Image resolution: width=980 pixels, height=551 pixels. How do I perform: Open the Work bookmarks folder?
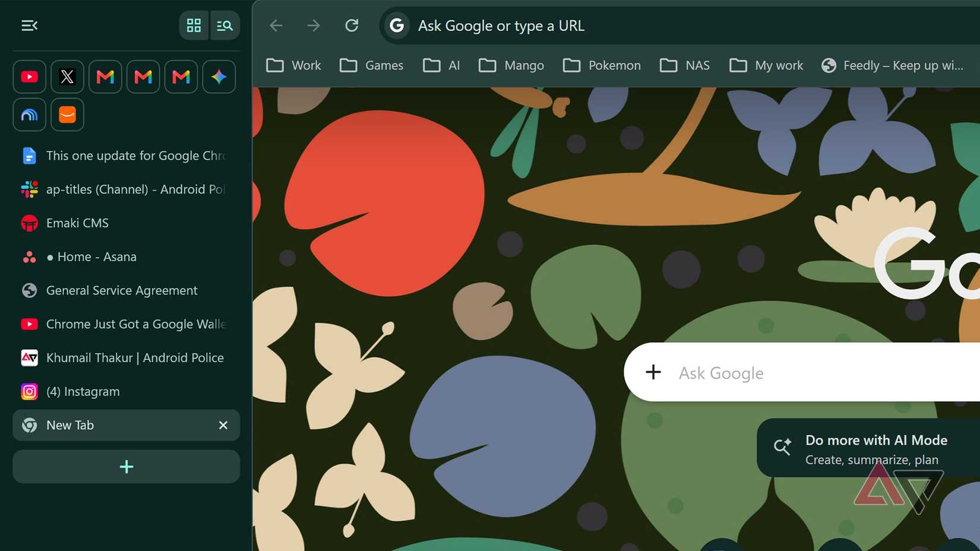(x=293, y=65)
